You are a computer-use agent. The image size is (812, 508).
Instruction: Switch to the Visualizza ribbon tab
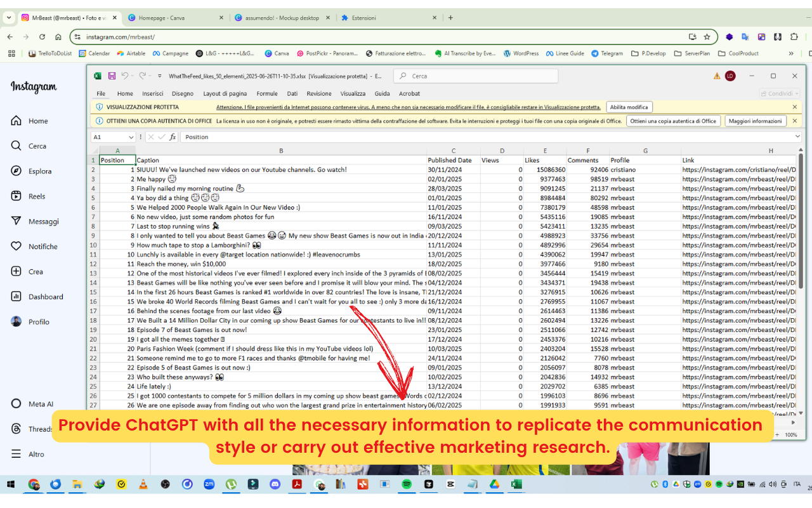[353, 93]
